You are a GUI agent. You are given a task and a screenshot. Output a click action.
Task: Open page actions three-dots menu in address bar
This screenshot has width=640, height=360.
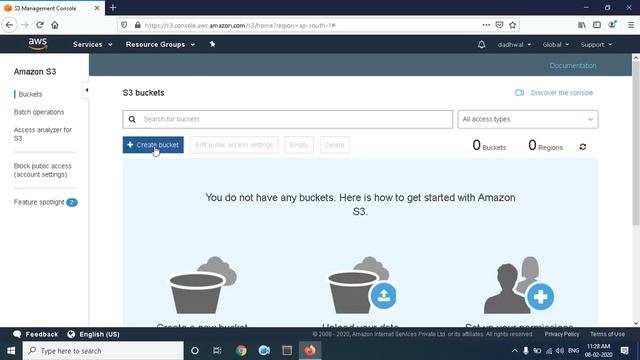pyautogui.click(x=486, y=25)
